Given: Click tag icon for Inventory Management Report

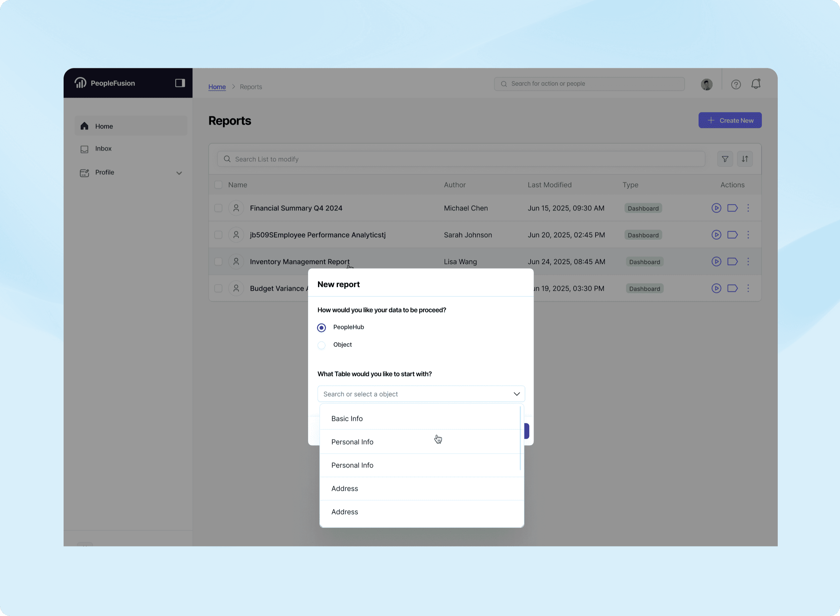Looking at the screenshot, I should (732, 262).
